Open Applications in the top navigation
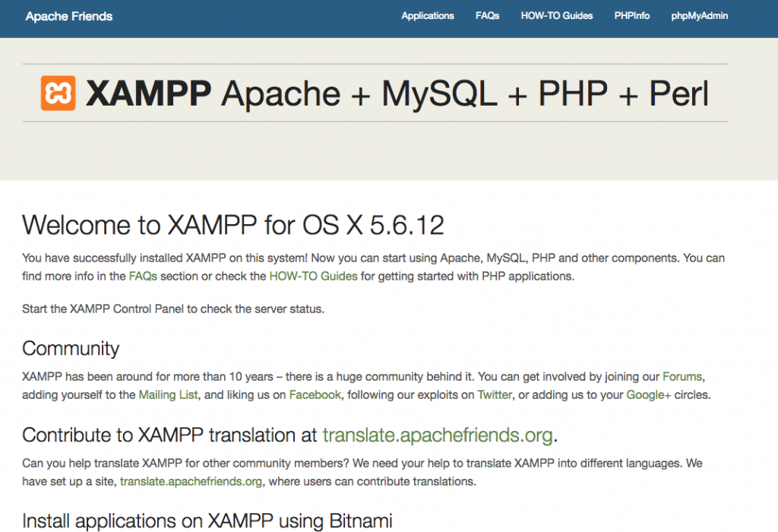 428,16
